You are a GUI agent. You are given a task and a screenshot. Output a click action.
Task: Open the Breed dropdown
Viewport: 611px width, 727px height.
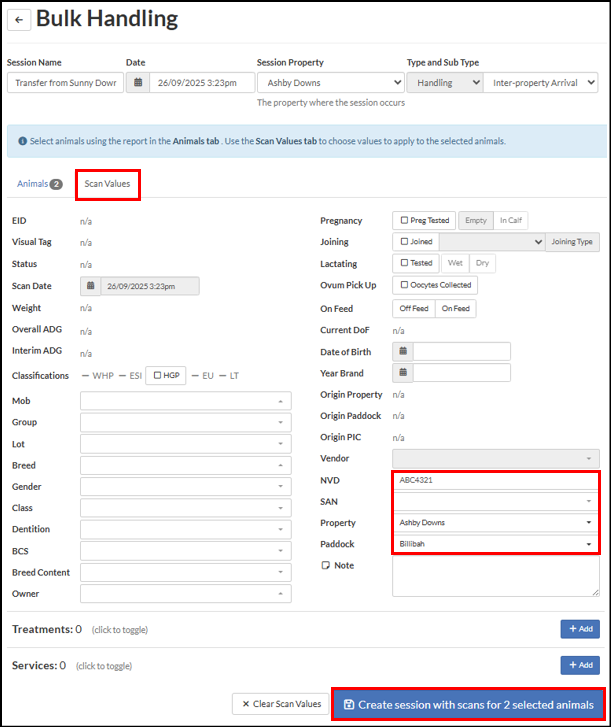186,466
